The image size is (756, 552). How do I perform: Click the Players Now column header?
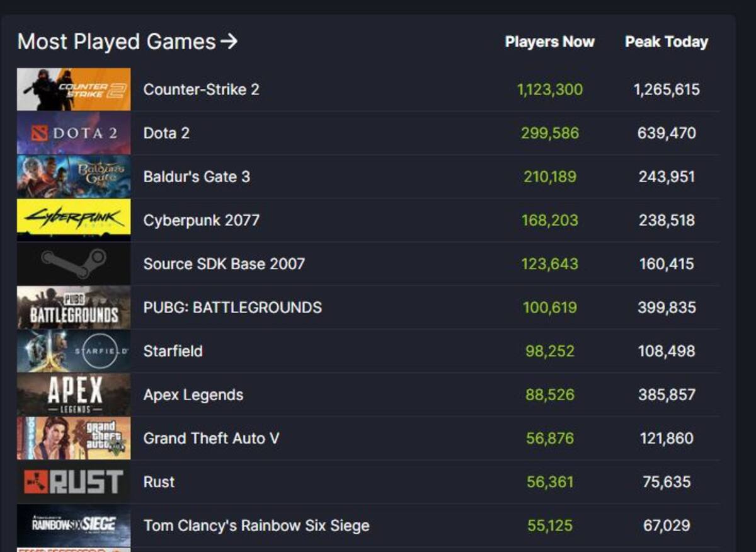coord(549,42)
